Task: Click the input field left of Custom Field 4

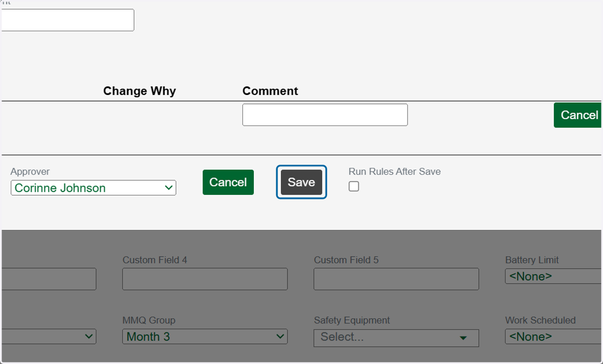Action: click(x=48, y=279)
